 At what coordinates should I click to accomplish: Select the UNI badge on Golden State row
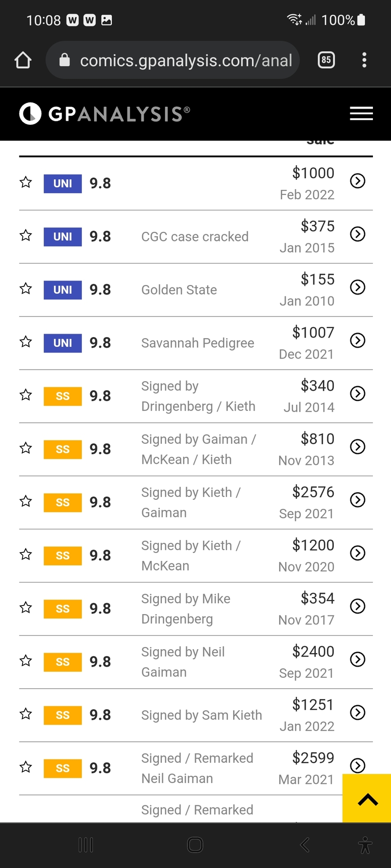(x=63, y=290)
